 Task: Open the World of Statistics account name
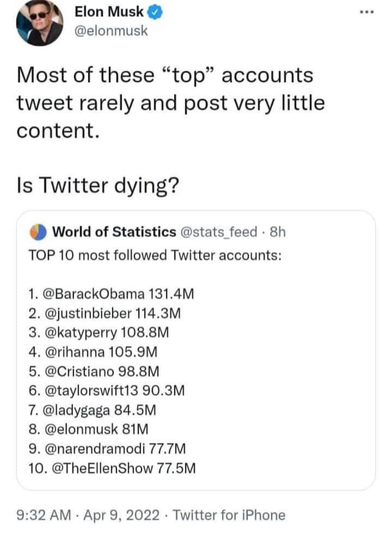tap(114, 232)
